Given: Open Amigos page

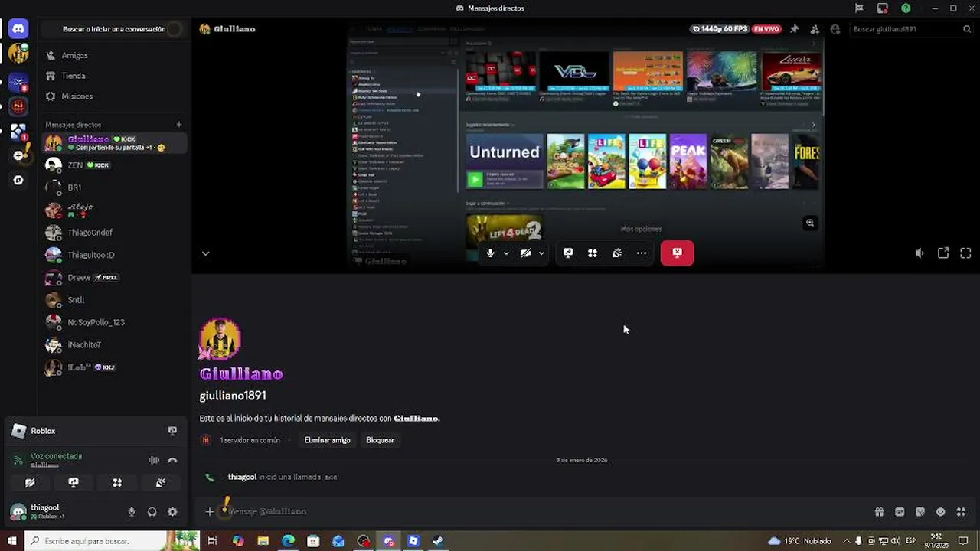Looking at the screenshot, I should tap(113, 55).
